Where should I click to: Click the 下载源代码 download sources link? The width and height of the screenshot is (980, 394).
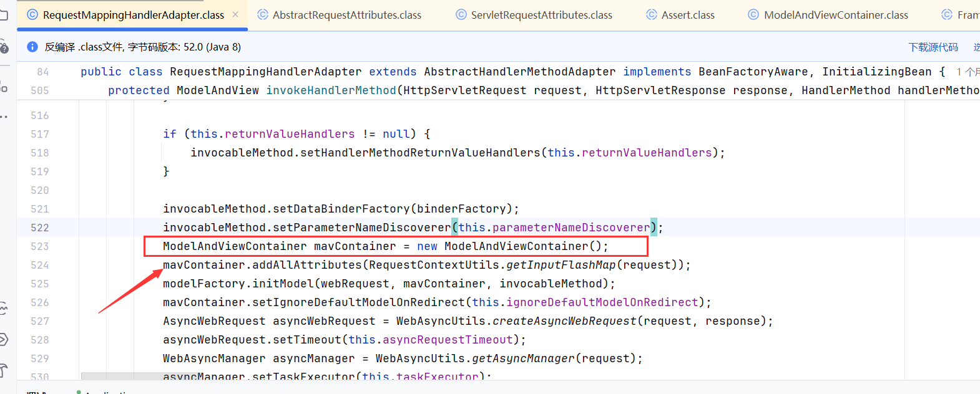933,47
